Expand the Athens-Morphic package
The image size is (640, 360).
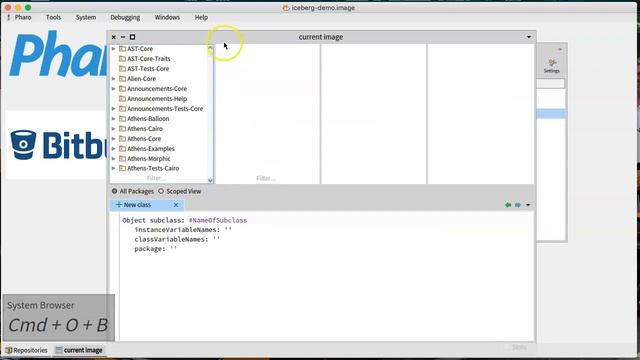click(x=113, y=158)
